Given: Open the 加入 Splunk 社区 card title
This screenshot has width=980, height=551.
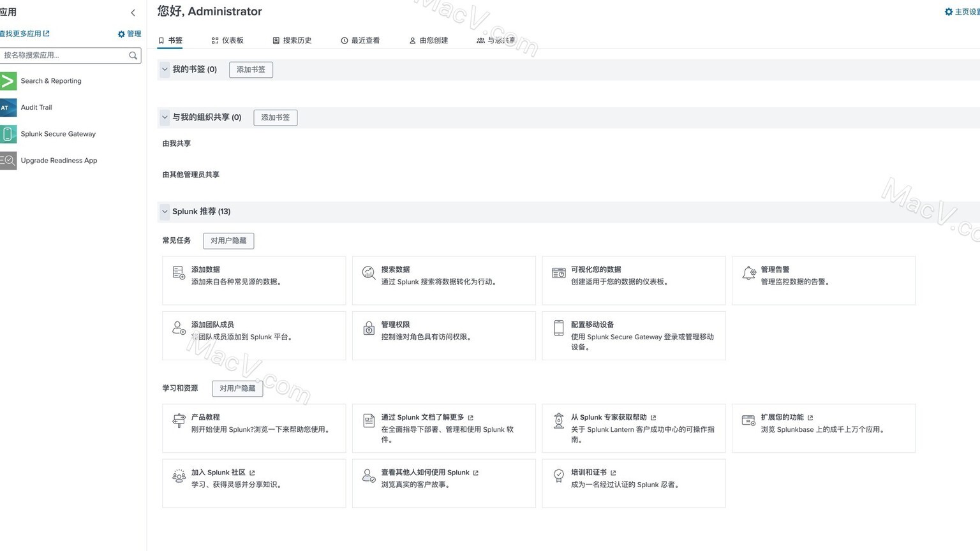Looking at the screenshot, I should click(x=218, y=473).
